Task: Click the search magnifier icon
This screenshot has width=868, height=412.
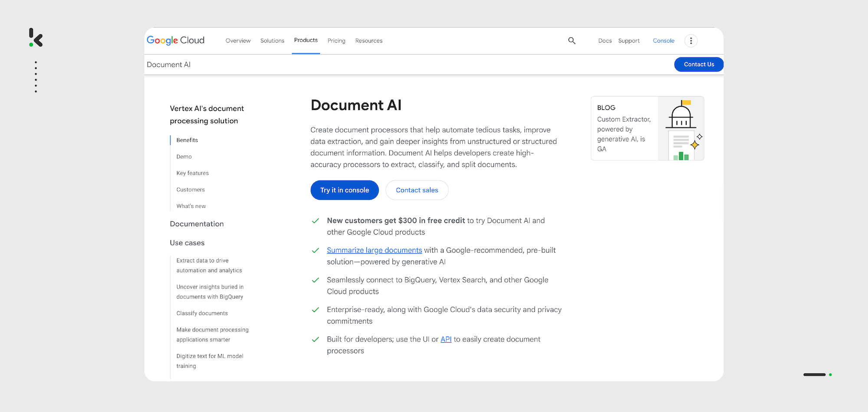Action: (572, 41)
